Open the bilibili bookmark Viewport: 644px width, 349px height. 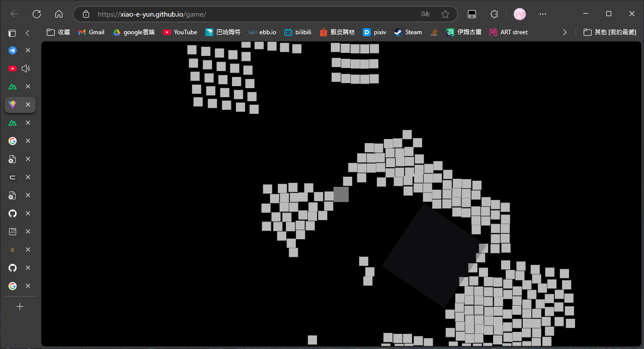(x=297, y=32)
